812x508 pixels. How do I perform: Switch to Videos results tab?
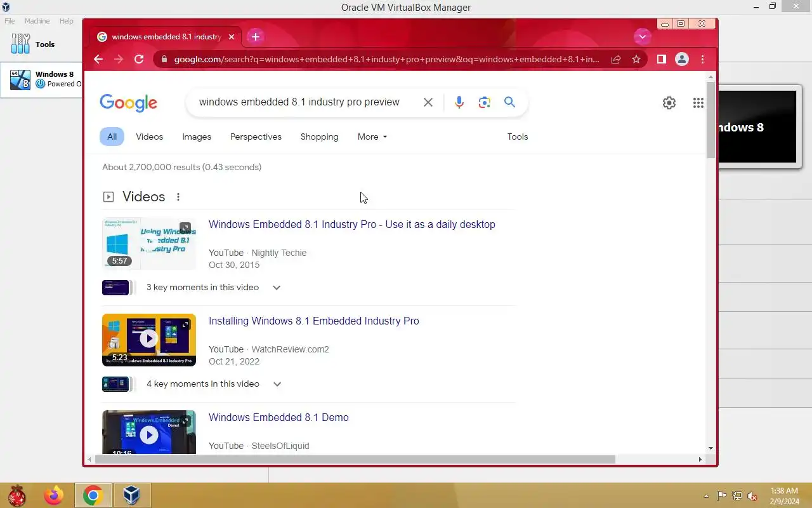click(x=150, y=137)
